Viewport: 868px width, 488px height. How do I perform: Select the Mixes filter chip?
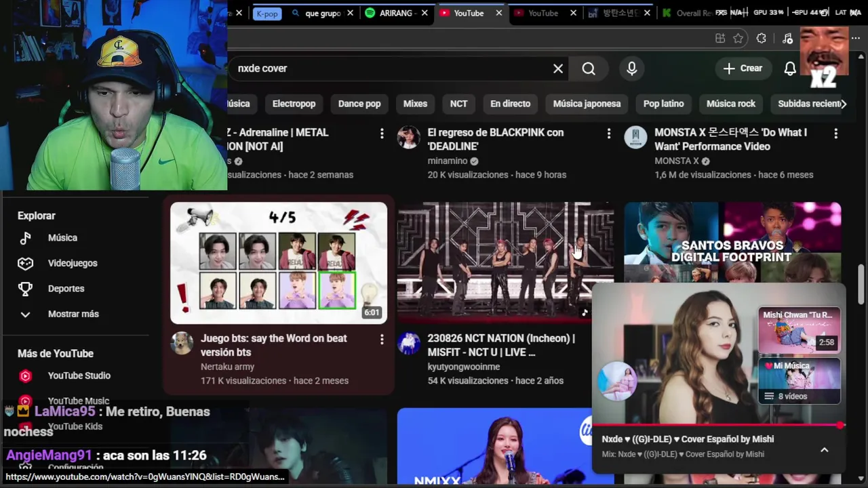click(415, 104)
